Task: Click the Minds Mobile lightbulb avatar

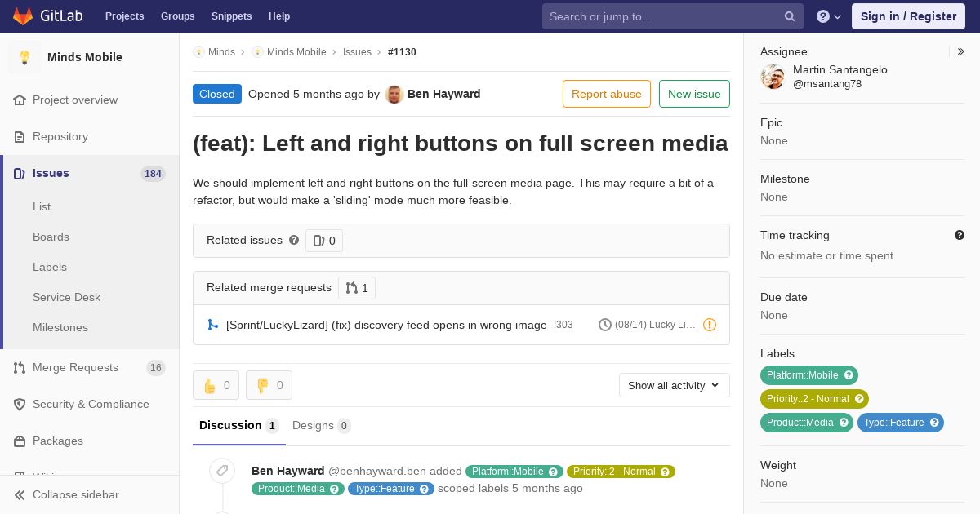Action: 24,57
